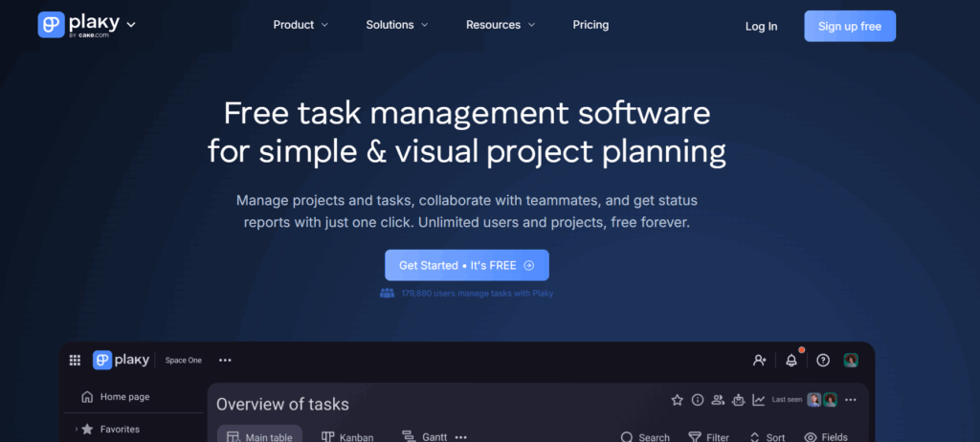The height and width of the screenshot is (442, 980).
Task: Click the help question mark icon
Action: pos(822,360)
